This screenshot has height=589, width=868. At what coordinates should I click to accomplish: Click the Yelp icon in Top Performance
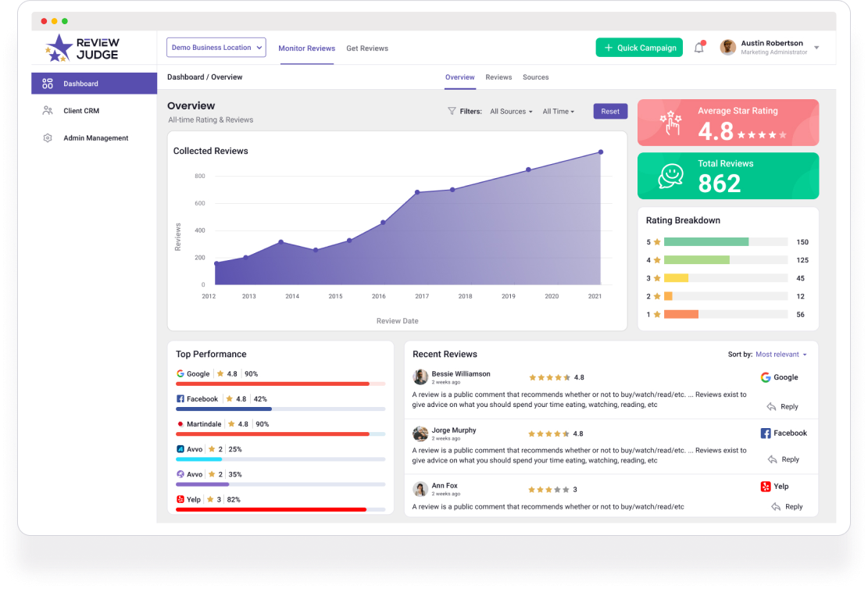tap(180, 499)
